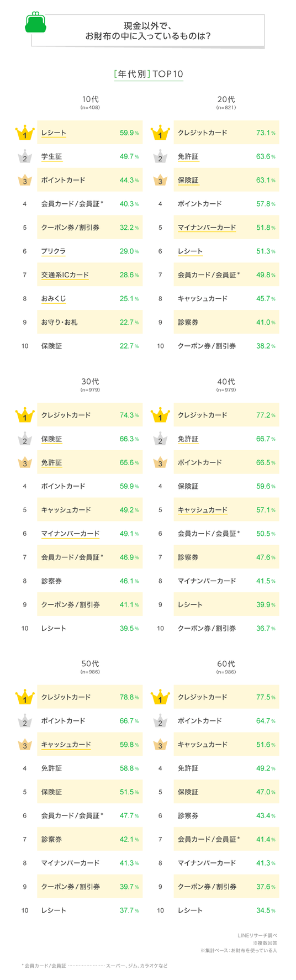Viewport: 296px width, 980px height.
Task: Click マイナンバーカード 51.8% in 20代
Action: [226, 228]
